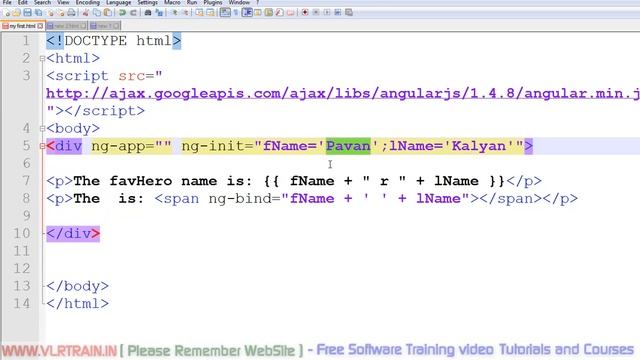Open the Run menu
This screenshot has height=360, width=640.
(x=192, y=2)
